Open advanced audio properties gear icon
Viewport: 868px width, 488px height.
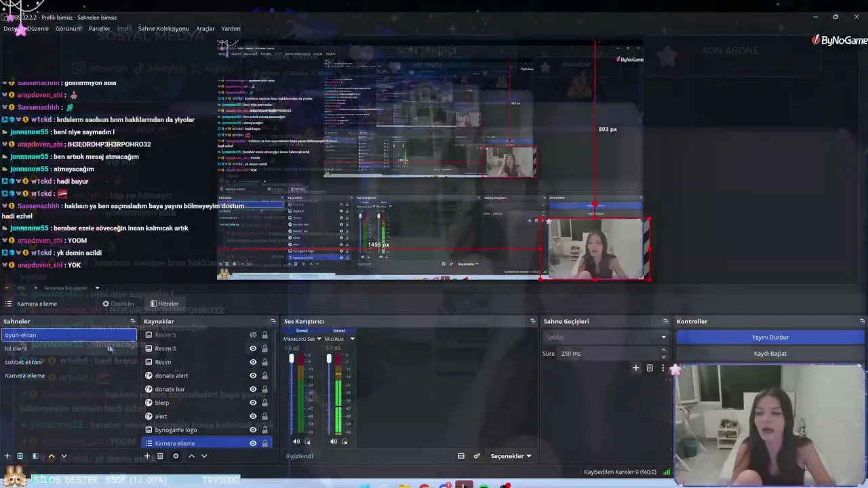tap(477, 456)
